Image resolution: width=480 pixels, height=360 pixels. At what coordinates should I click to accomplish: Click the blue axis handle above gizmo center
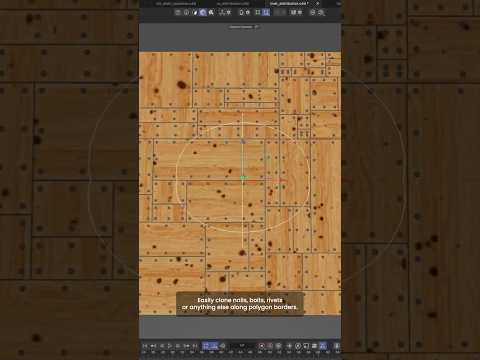(x=243, y=141)
